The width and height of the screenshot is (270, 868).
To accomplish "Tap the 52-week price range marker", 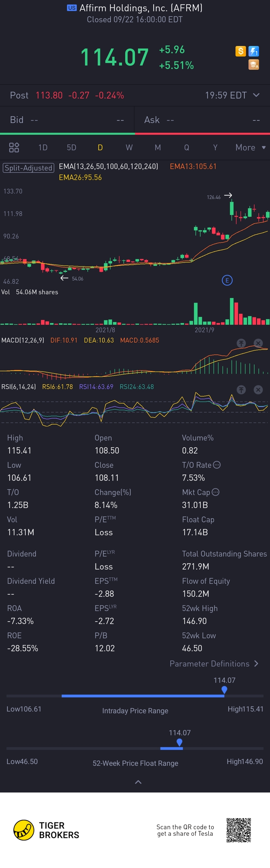I will pyautogui.click(x=179, y=742).
